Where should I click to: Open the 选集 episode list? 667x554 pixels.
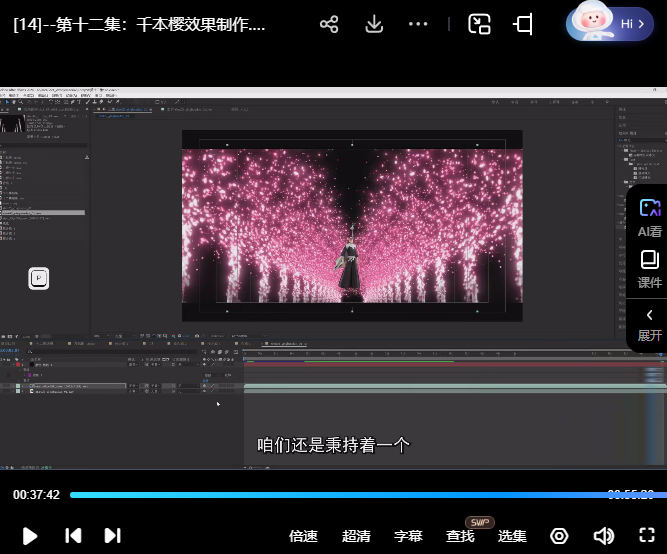512,536
